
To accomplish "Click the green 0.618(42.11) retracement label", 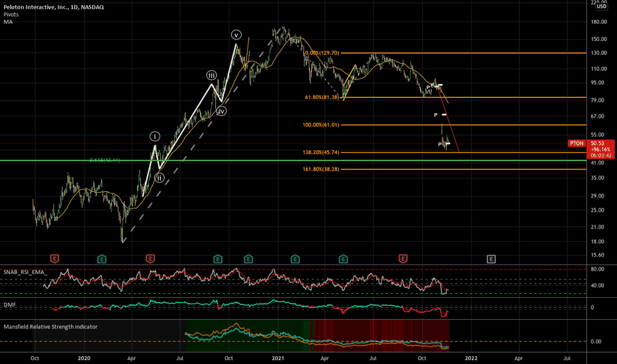I will (105, 160).
